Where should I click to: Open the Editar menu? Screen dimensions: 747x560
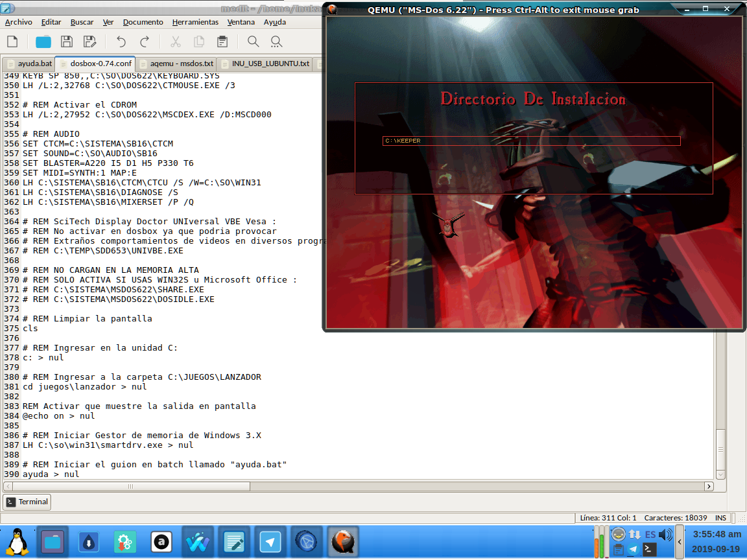pyautogui.click(x=51, y=22)
